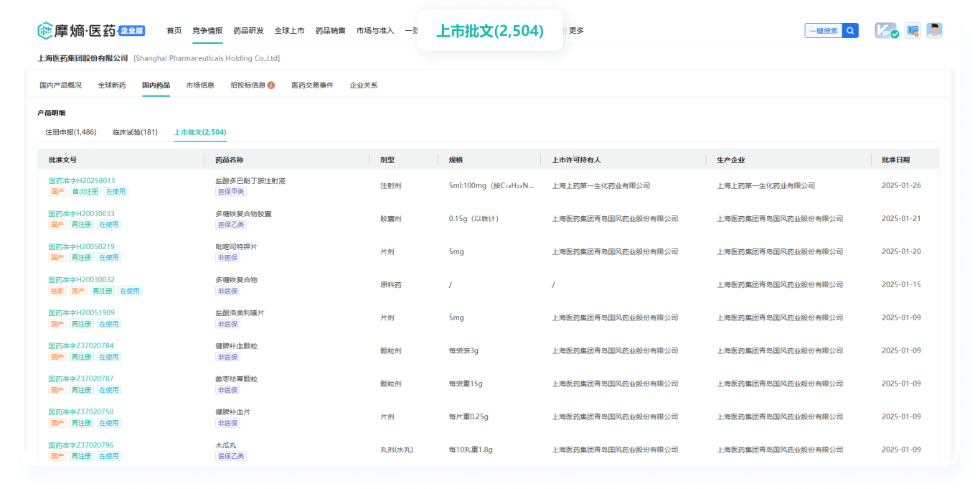The width and height of the screenshot is (980, 489).
Task: Click the magnifier search icon button
Action: 850,30
